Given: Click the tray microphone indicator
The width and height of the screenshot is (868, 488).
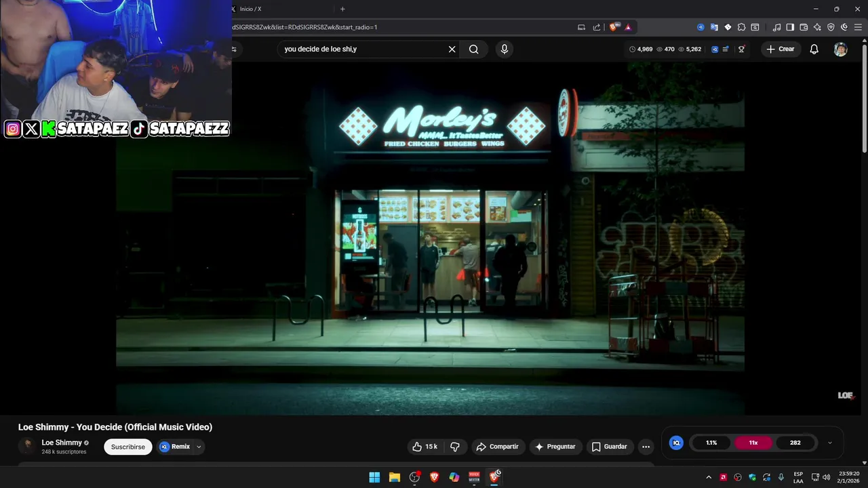Looking at the screenshot, I should pyautogui.click(x=781, y=477).
